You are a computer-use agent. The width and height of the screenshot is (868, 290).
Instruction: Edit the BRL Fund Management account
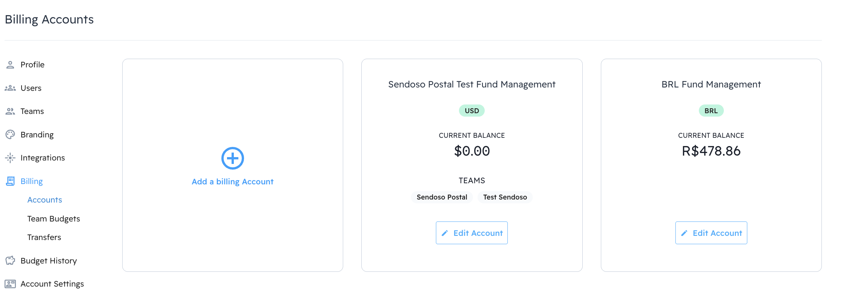point(711,233)
